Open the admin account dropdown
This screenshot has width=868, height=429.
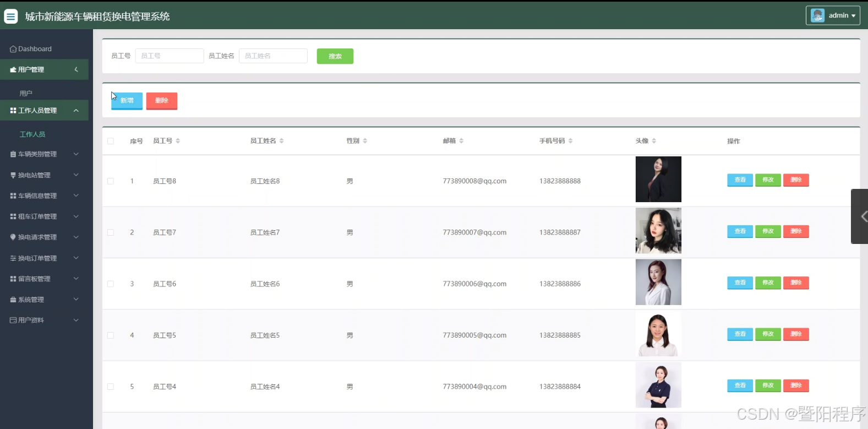[833, 15]
